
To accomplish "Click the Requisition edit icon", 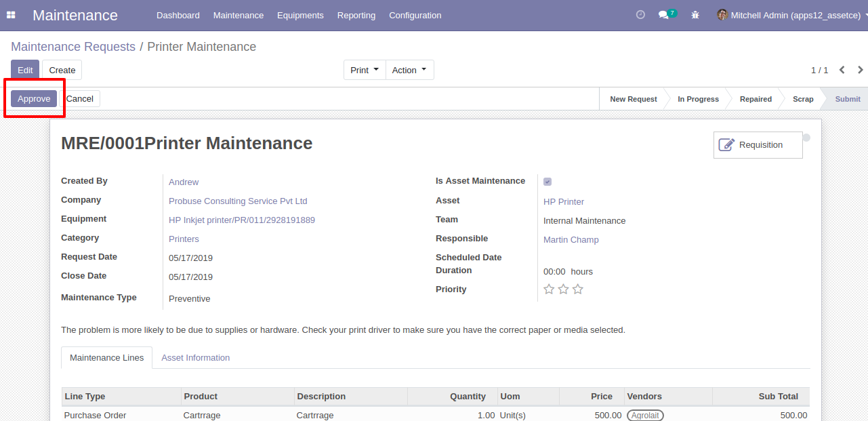I will (x=726, y=145).
